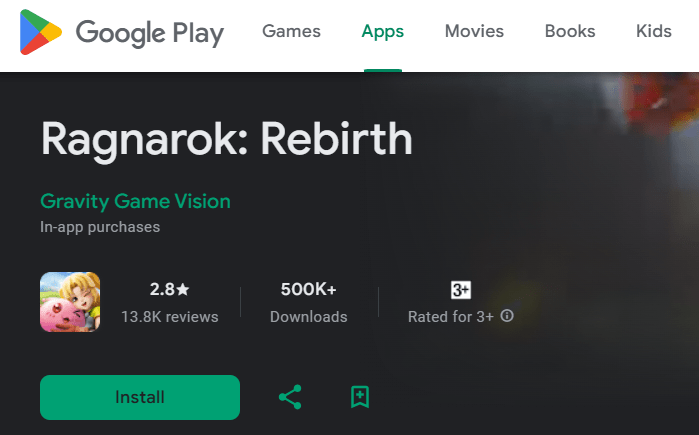The width and height of the screenshot is (699, 435).
Task: Click the 3+ content rating badge
Action: (x=461, y=290)
